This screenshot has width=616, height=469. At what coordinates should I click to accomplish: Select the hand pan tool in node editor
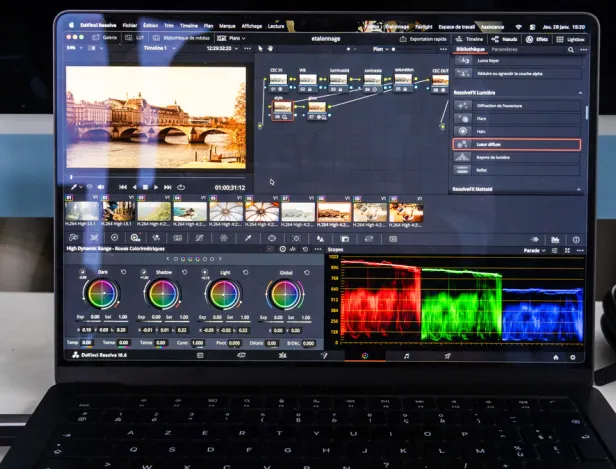(270, 48)
